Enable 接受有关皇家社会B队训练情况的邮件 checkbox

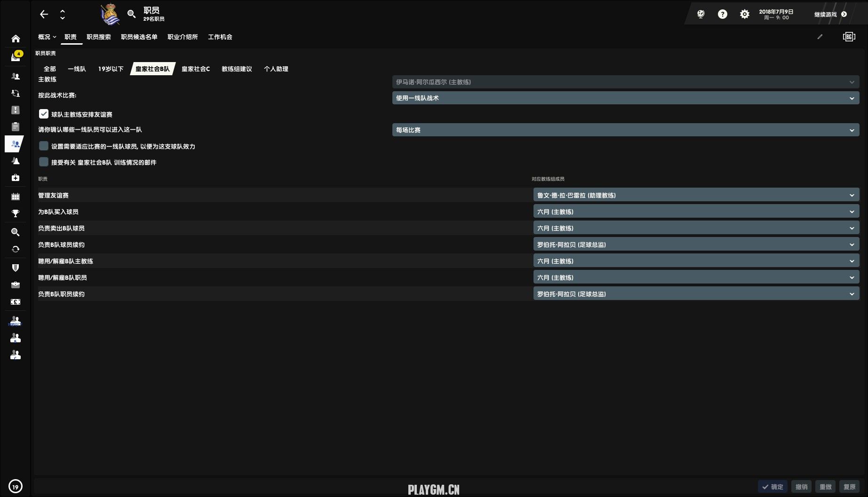(44, 162)
